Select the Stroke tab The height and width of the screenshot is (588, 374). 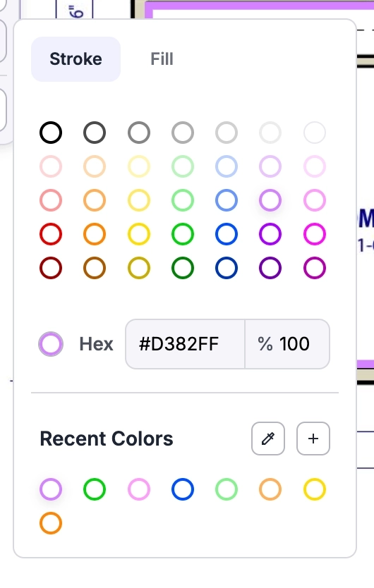tap(76, 59)
